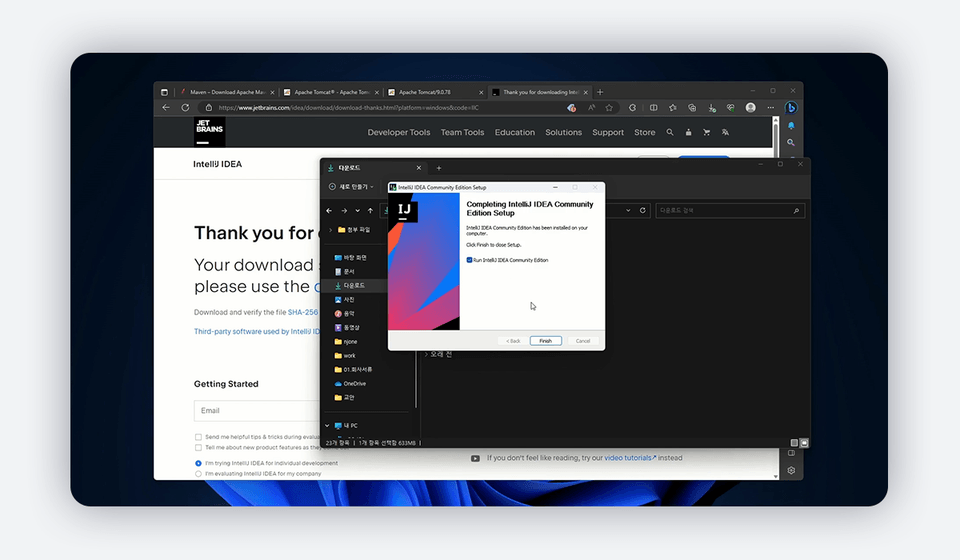Open Team Tools menu on JetBrains
The height and width of the screenshot is (560, 960).
tap(462, 132)
